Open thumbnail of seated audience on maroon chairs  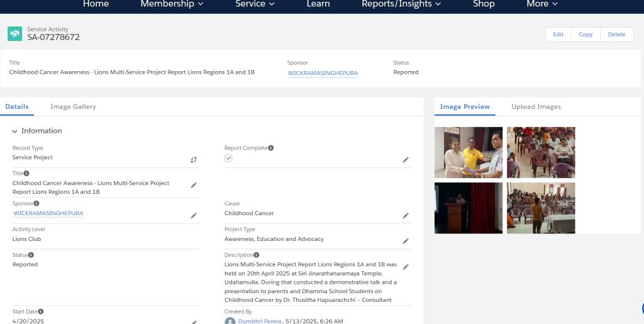[541, 152]
